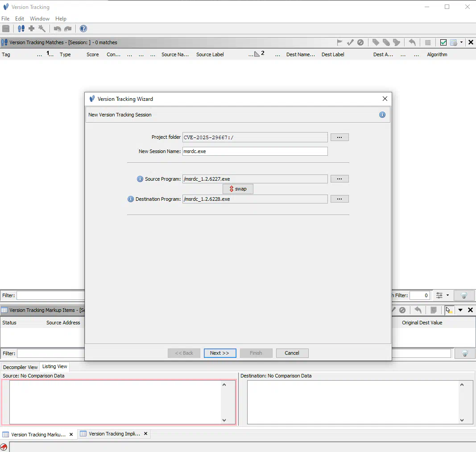Close the Version Tracking Markup Items bottom tab
This screenshot has height=452, width=476.
71,435
